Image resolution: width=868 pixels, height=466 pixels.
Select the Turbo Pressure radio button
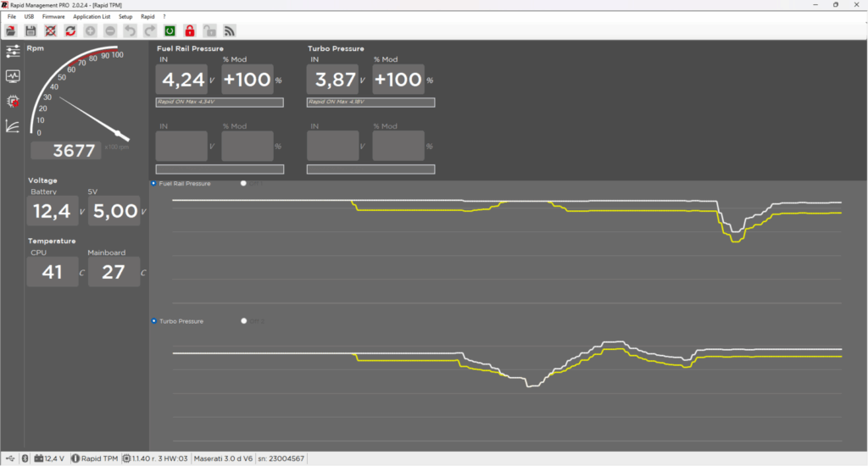[153, 321]
